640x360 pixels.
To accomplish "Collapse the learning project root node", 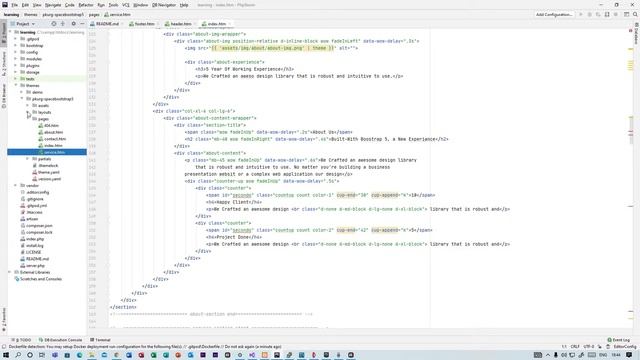I will pos(10,32).
